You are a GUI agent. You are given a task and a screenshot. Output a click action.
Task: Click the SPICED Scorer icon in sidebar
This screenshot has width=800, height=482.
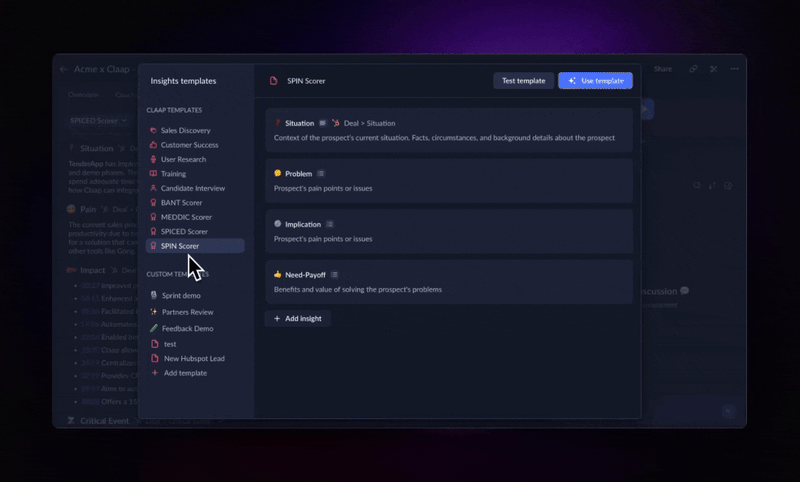[x=153, y=231]
